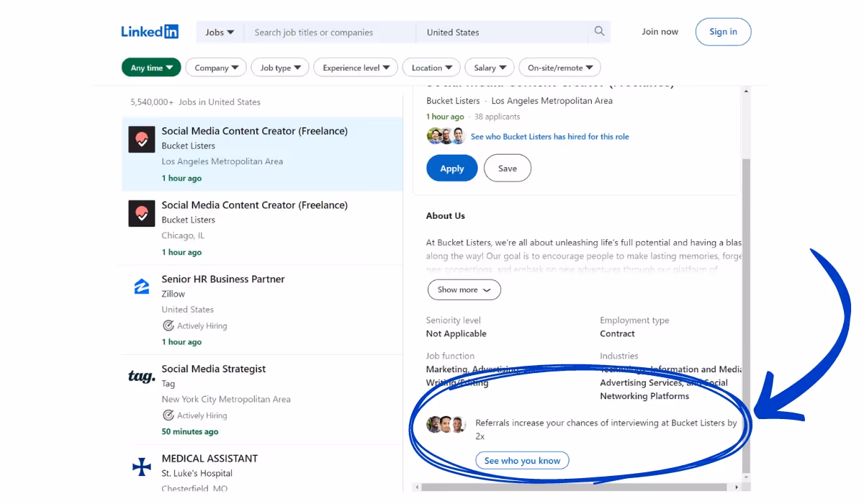Select Social Media Content Creator Chicago listing
The image size is (864, 504).
[x=262, y=228]
